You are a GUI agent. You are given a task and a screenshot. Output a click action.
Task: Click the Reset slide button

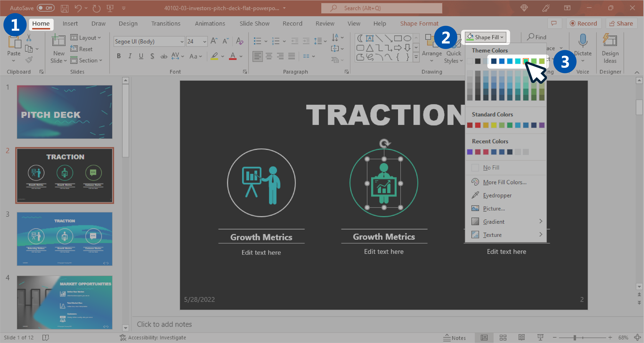(x=82, y=49)
